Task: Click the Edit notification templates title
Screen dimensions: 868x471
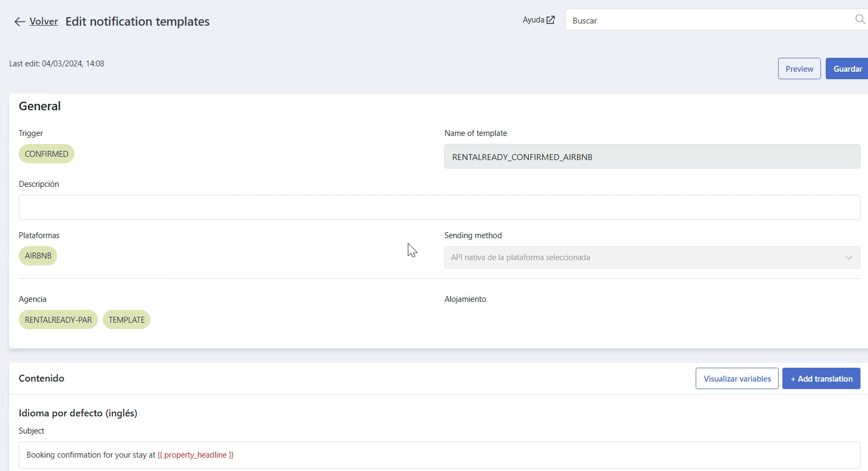Action: pos(138,21)
